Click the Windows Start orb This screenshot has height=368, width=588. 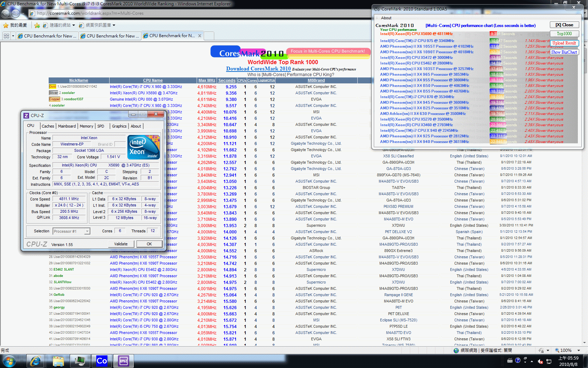click(x=9, y=361)
